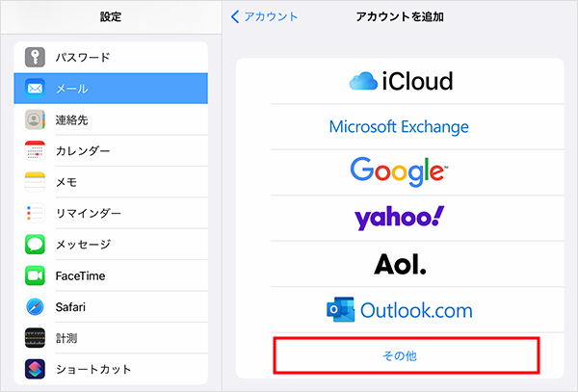Select yahoo! as account provider
Image resolution: width=578 pixels, height=392 pixels.
[399, 218]
